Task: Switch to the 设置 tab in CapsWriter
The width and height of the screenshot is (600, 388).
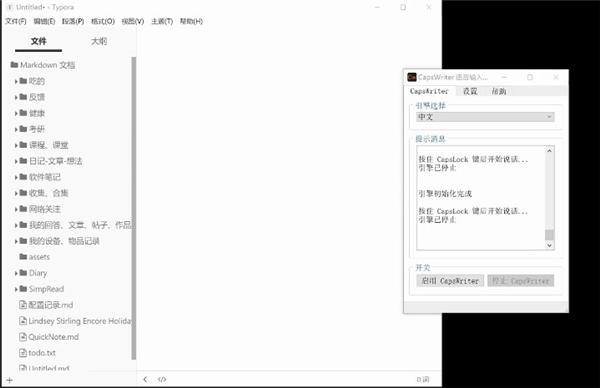Action: pyautogui.click(x=470, y=91)
